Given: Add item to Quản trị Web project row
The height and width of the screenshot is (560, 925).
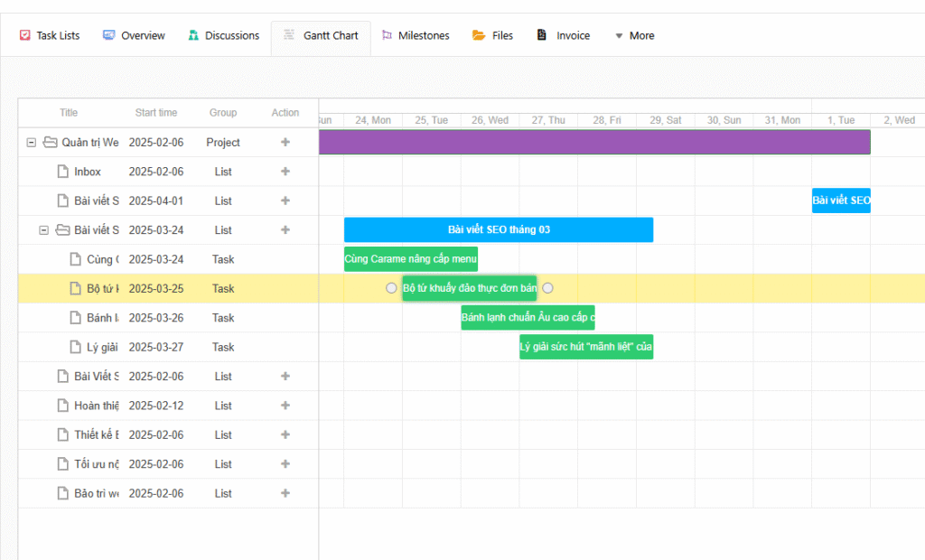Looking at the screenshot, I should coord(285,142).
